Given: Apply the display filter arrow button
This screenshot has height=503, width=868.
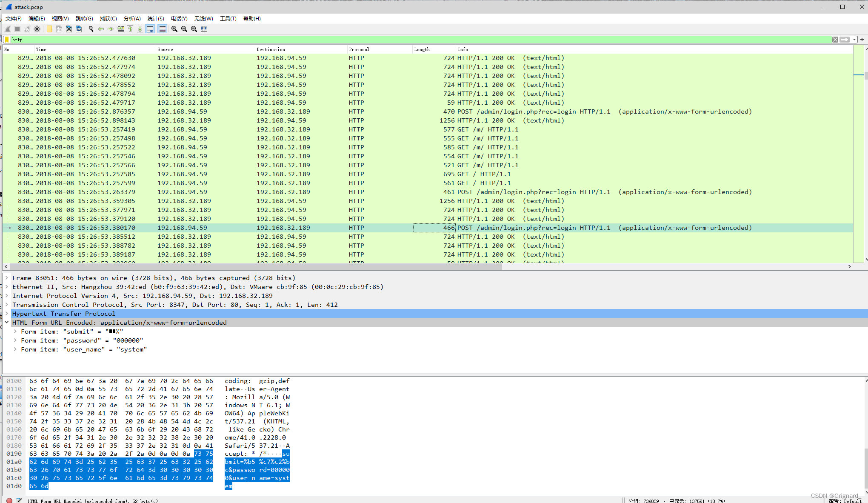Looking at the screenshot, I should tap(845, 40).
